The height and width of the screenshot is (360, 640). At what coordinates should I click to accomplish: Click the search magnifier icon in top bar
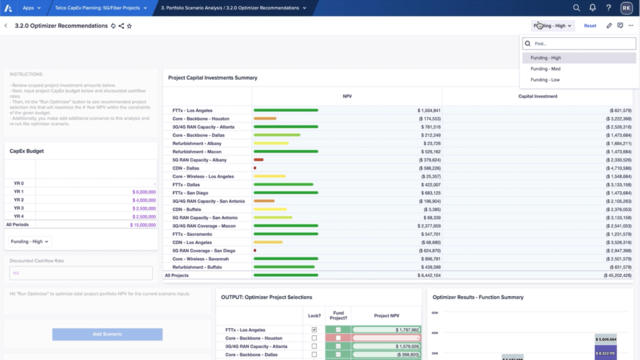click(x=576, y=8)
